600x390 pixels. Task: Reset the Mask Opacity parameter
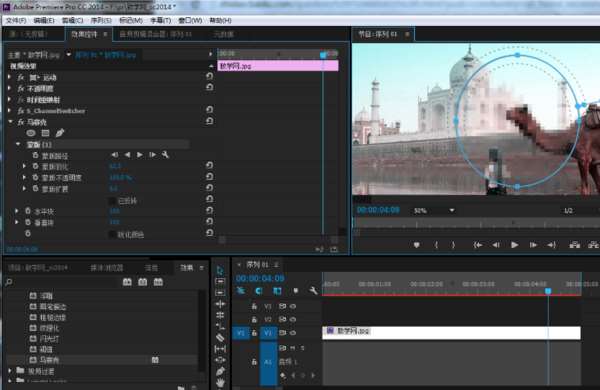tap(209, 177)
